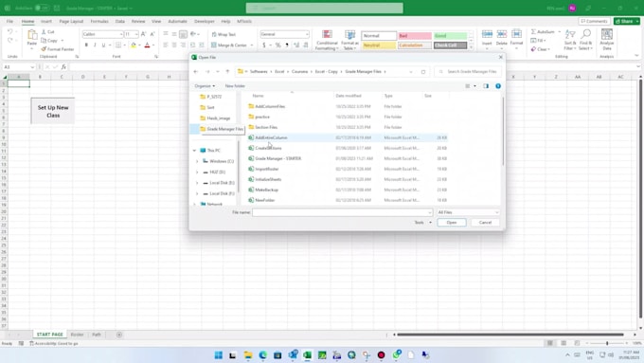The image size is (644, 363).
Task: Click the Decrease Font Size icon
Action: tap(152, 34)
